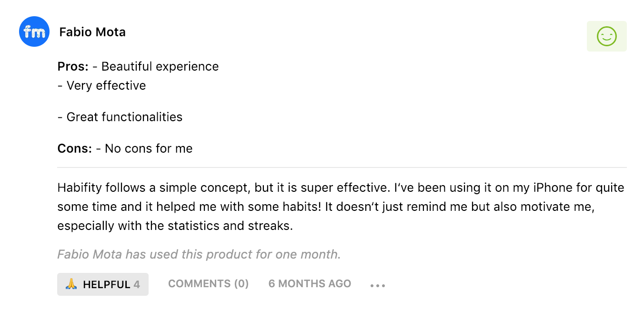Click the "Great functionalities" pro line
Viewport: 644px width, 312px height.
click(124, 117)
